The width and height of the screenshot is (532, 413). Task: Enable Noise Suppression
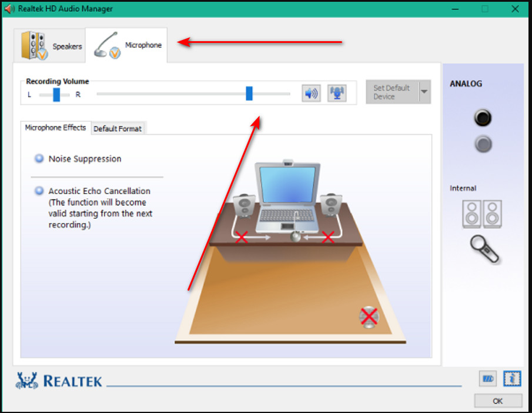(x=38, y=158)
